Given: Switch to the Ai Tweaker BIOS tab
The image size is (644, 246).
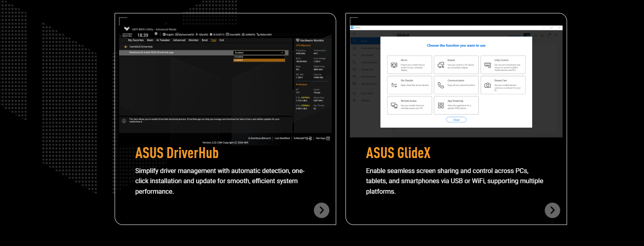Looking at the screenshot, I should [163, 40].
